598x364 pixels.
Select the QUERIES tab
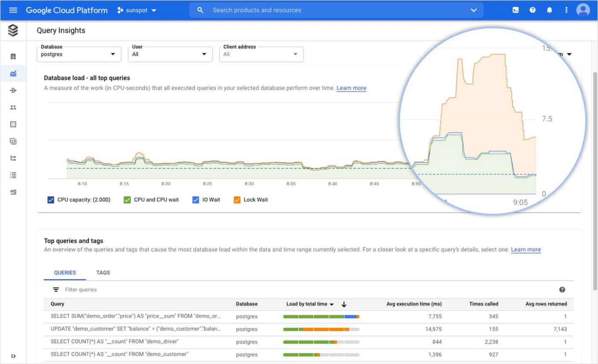click(65, 273)
